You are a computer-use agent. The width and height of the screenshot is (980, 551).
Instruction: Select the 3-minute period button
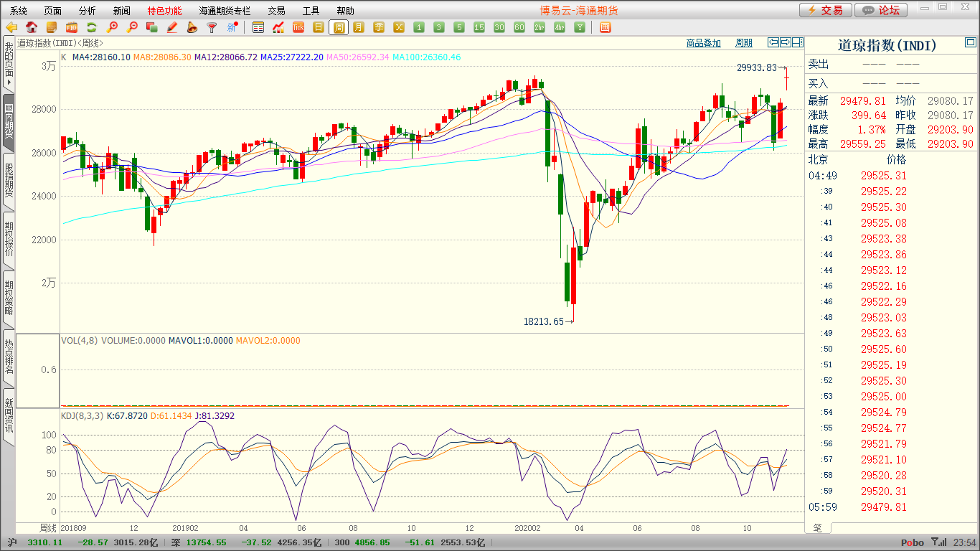(x=439, y=27)
